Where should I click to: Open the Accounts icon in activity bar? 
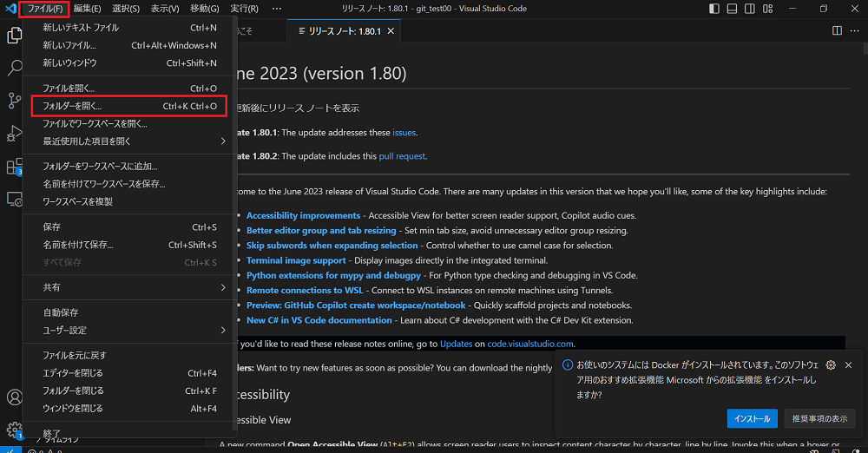click(14, 397)
